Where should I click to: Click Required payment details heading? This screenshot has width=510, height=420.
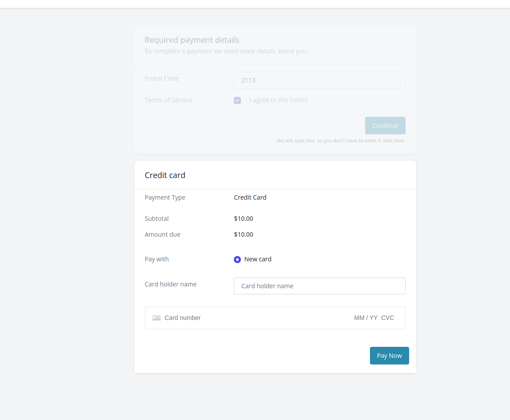click(192, 40)
